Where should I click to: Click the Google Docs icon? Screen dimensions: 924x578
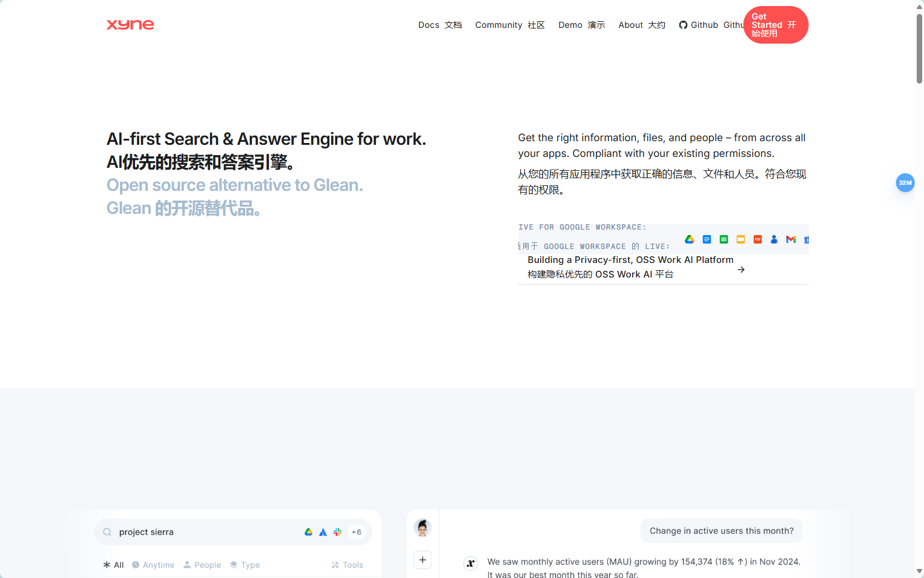[x=707, y=239]
